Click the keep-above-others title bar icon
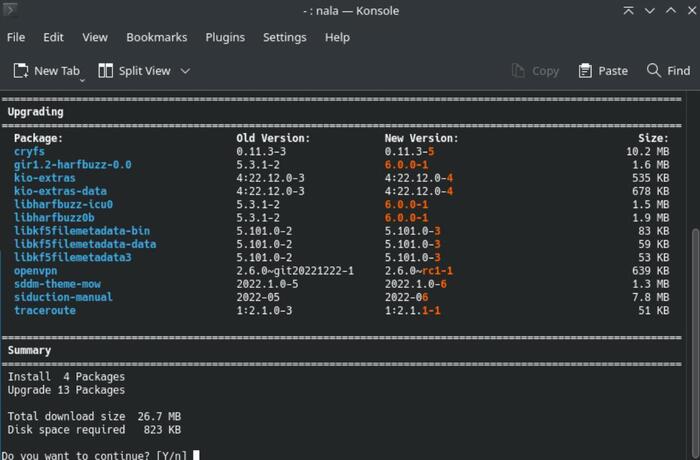 628,10
